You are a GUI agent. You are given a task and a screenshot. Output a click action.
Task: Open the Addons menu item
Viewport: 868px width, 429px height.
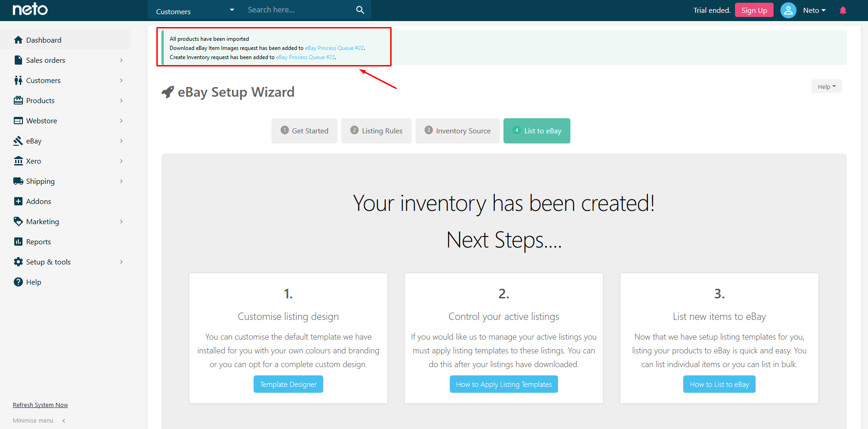[65, 201]
